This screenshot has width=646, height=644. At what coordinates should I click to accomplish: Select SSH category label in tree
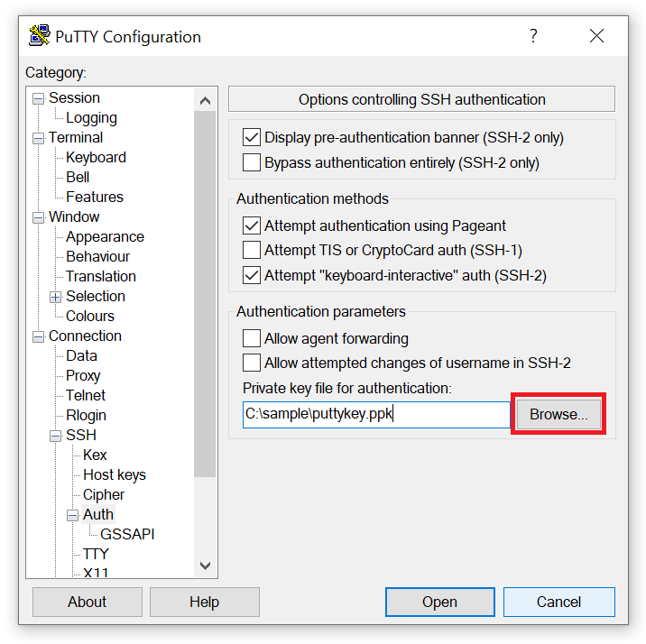click(x=81, y=436)
